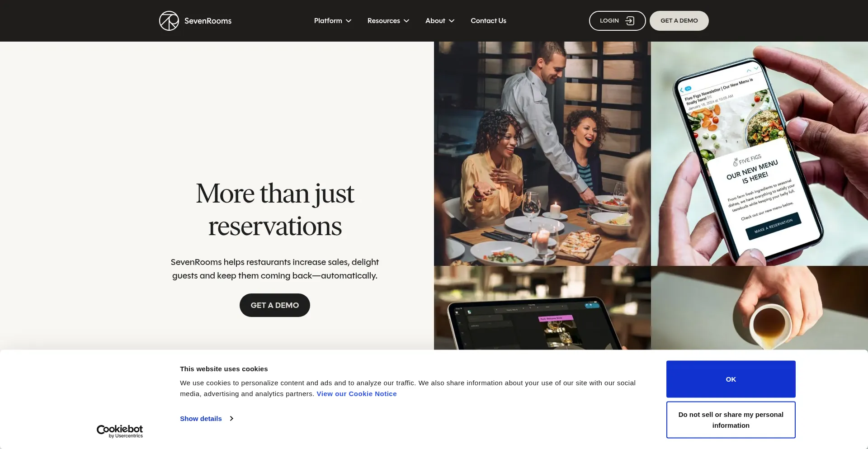Select Do not sell or share my personal information

(731, 420)
